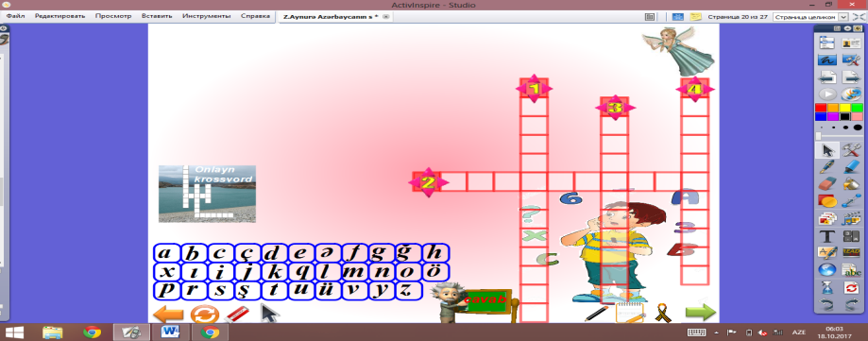The height and width of the screenshot is (341, 868).
Task: Toggle the Select cursor tool in the toolbox
Action: point(827,149)
